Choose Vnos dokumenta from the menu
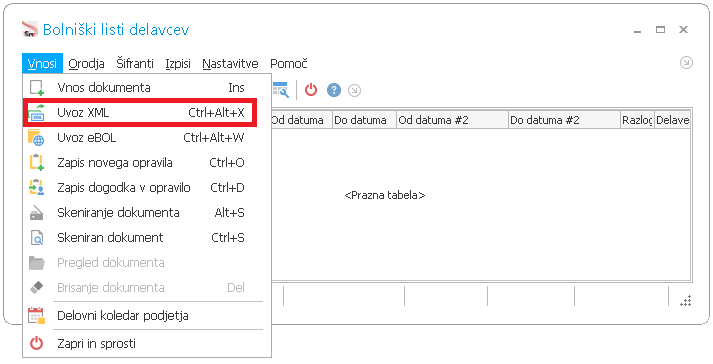Screen dimensions: 713x364 [147, 87]
